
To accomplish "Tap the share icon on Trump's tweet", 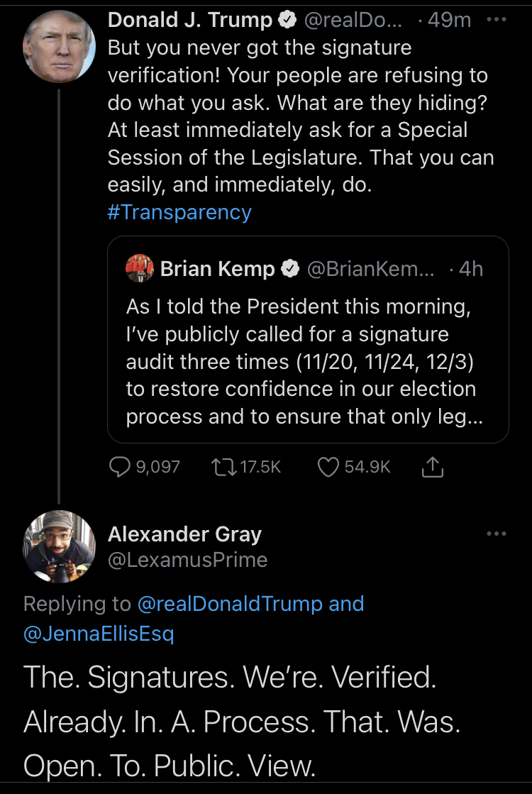I will point(432,466).
